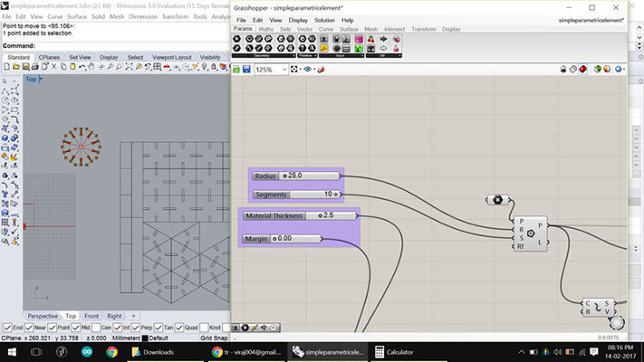
Task: Click the red car icon in Rhino toolbar
Action: pyautogui.click(x=167, y=66)
